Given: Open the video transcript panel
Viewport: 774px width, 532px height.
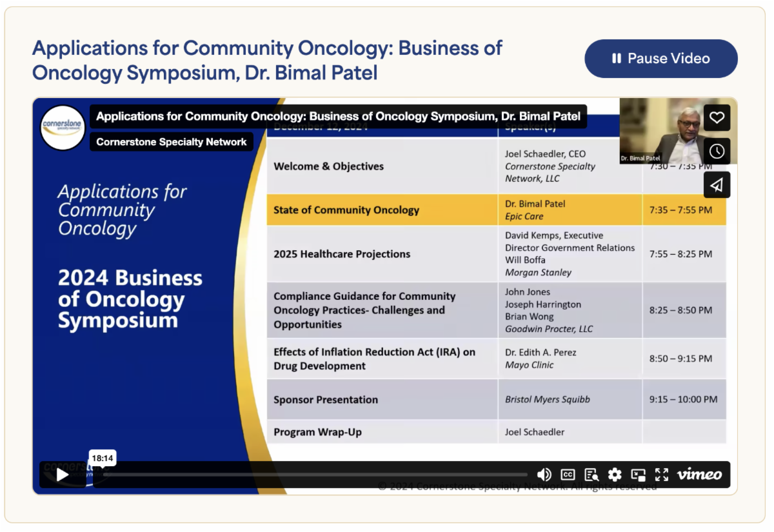Looking at the screenshot, I should point(591,475).
